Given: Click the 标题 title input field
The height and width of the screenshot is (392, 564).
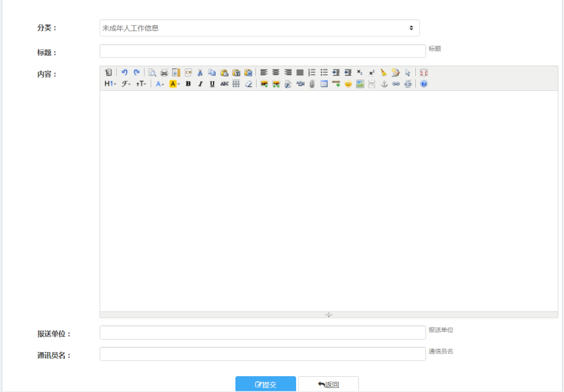Looking at the screenshot, I should click(263, 51).
